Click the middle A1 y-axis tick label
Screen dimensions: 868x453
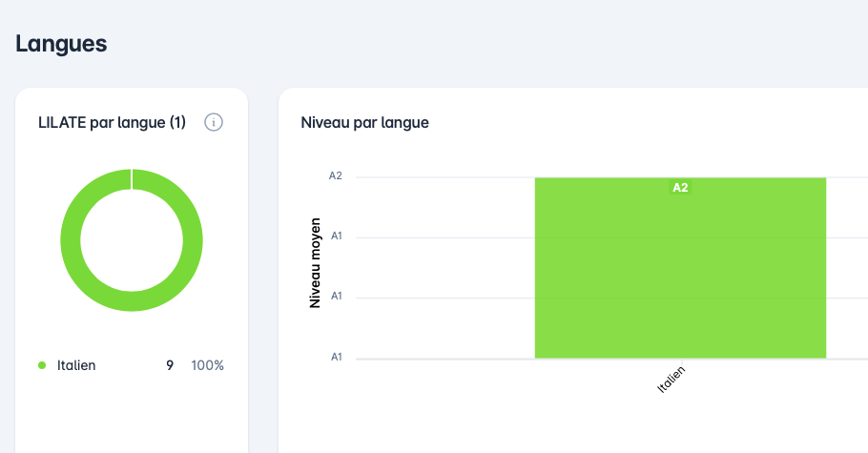pos(336,297)
